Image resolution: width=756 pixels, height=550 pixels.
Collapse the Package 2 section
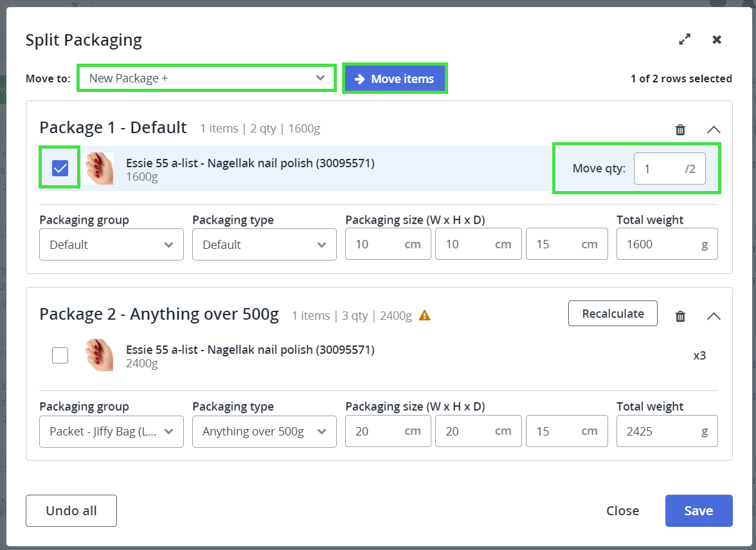click(x=714, y=316)
